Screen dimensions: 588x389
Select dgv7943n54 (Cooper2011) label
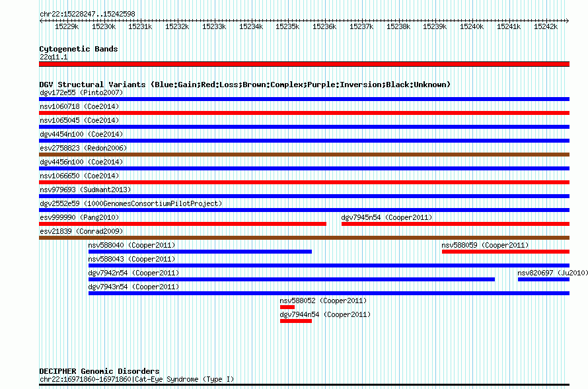coord(133,287)
